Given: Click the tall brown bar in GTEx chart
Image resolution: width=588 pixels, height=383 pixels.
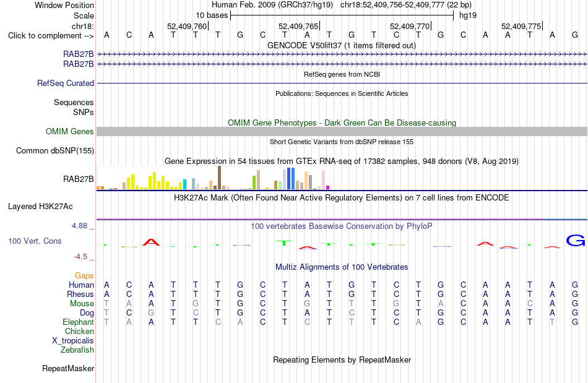Looking at the screenshot, I should coord(219,178).
